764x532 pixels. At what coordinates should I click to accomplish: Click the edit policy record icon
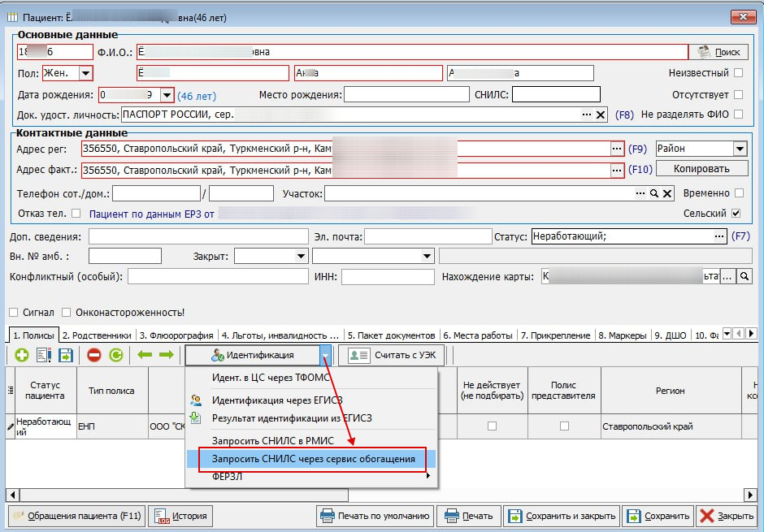[44, 355]
